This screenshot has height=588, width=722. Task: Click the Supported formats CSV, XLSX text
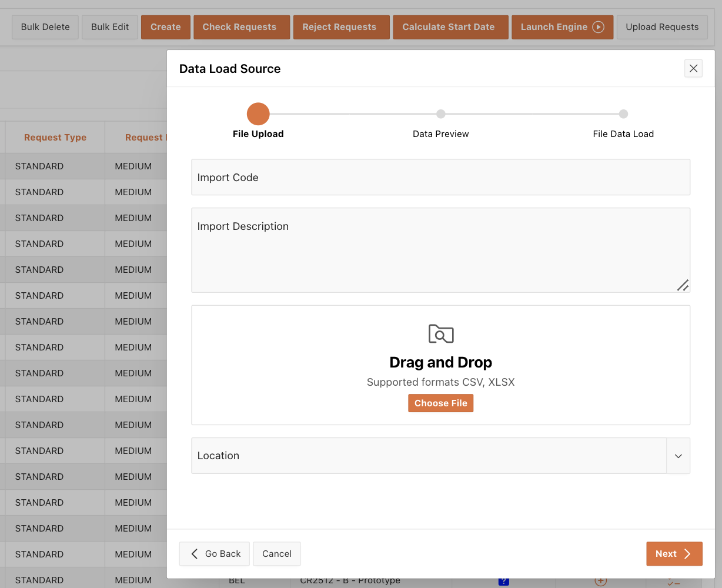(x=441, y=382)
